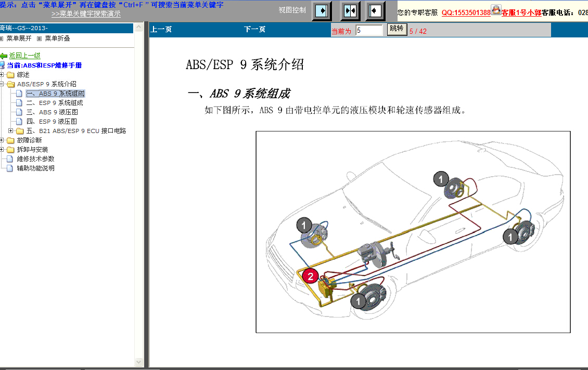This screenshot has height=370, width=588.
Task: Expand the 故障诊断 tree node
Action: [x=2, y=140]
